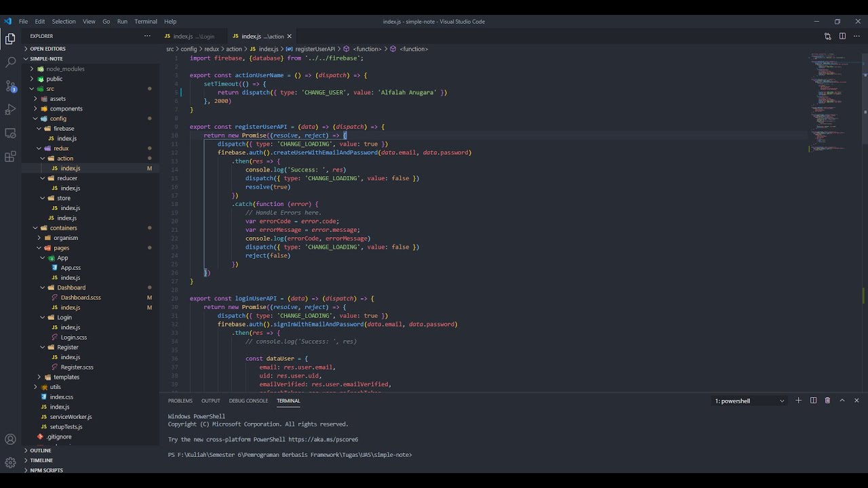Select terminal from powershell dropdown
This screenshot has width=868, height=488.
click(749, 401)
